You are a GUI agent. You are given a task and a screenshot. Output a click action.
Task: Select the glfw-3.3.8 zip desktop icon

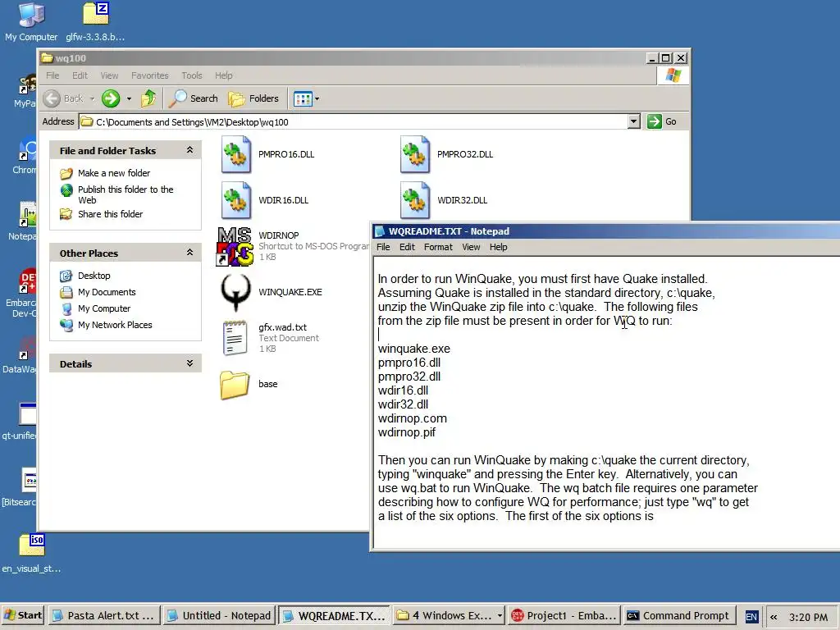coord(95,22)
